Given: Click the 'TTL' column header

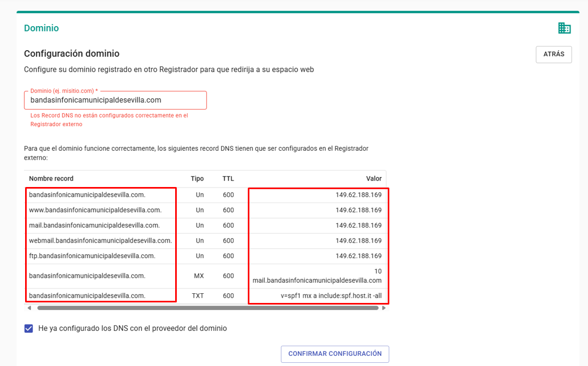Looking at the screenshot, I should (228, 178).
